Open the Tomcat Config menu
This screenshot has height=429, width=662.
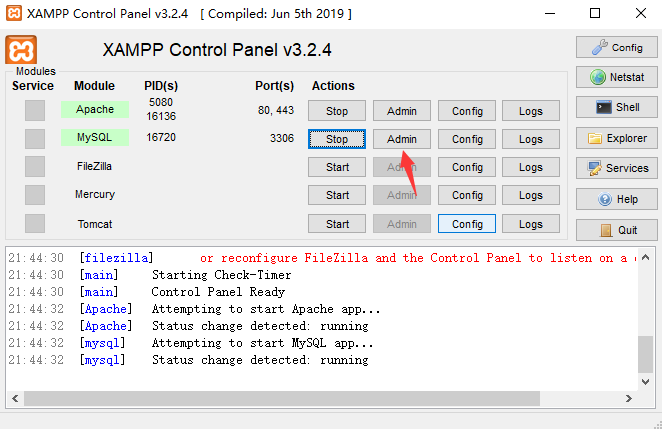[x=467, y=224]
